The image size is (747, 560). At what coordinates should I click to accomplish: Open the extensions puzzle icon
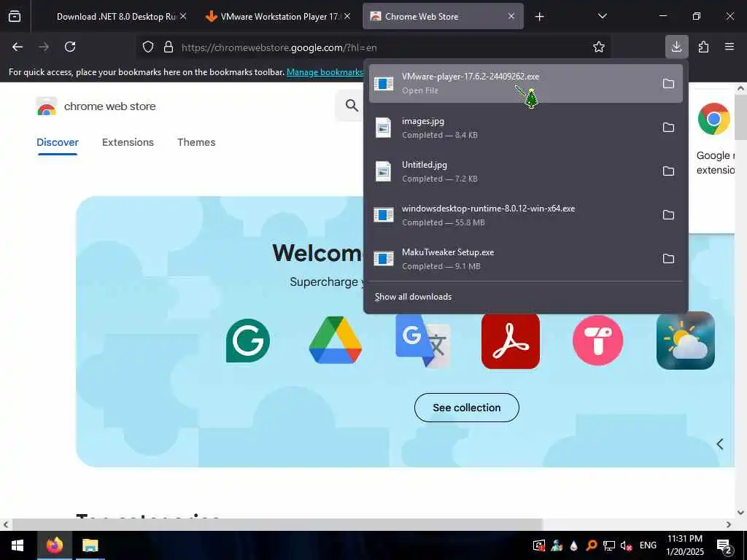(x=703, y=47)
